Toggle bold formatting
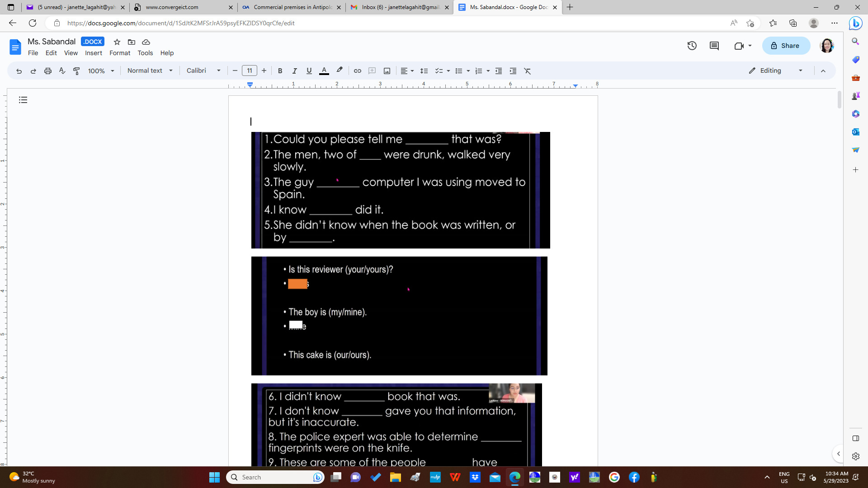Screen dimensions: 868x488 (280, 71)
